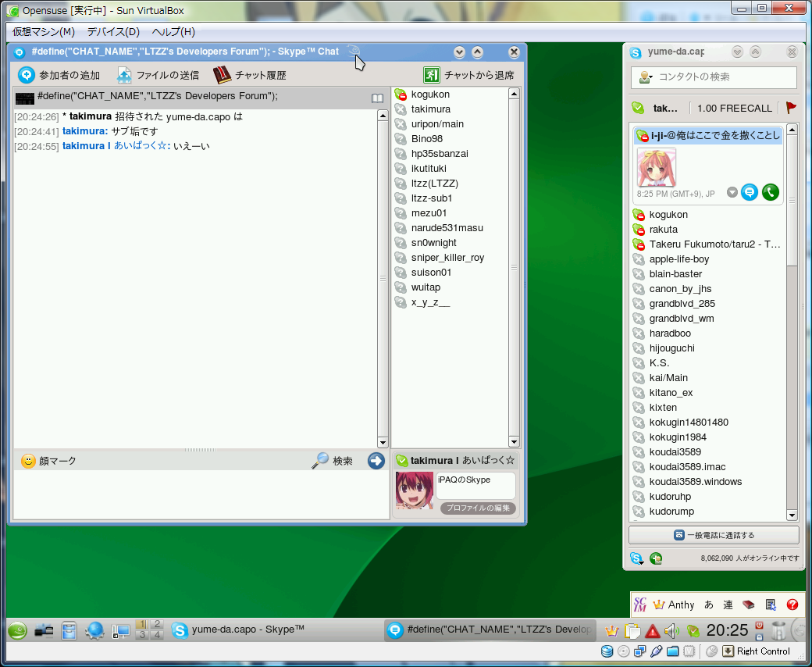
Task: Select Takeru Fukumoto/taru2 contact
Action: pyautogui.click(x=708, y=244)
